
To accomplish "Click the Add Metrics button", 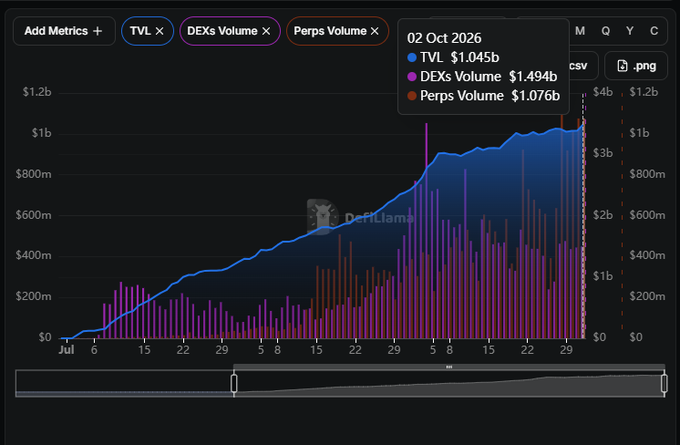I will (64, 31).
